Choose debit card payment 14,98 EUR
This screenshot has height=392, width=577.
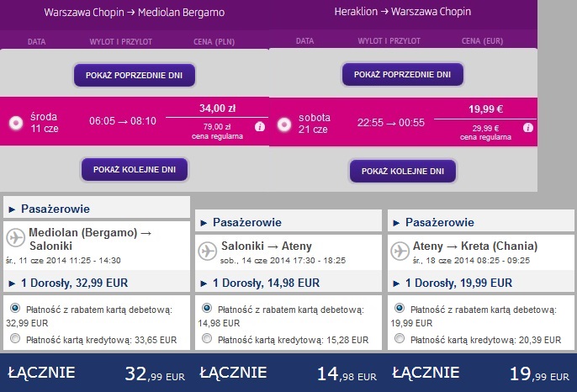pyautogui.click(x=207, y=307)
